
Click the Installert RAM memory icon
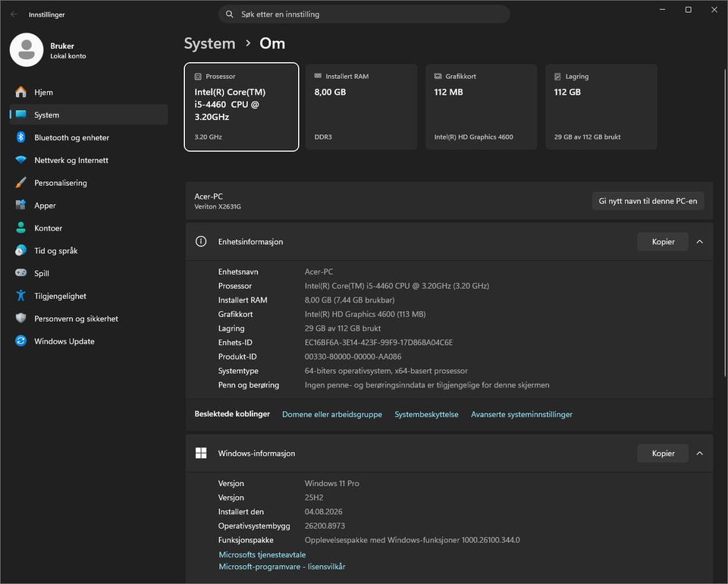[318, 76]
